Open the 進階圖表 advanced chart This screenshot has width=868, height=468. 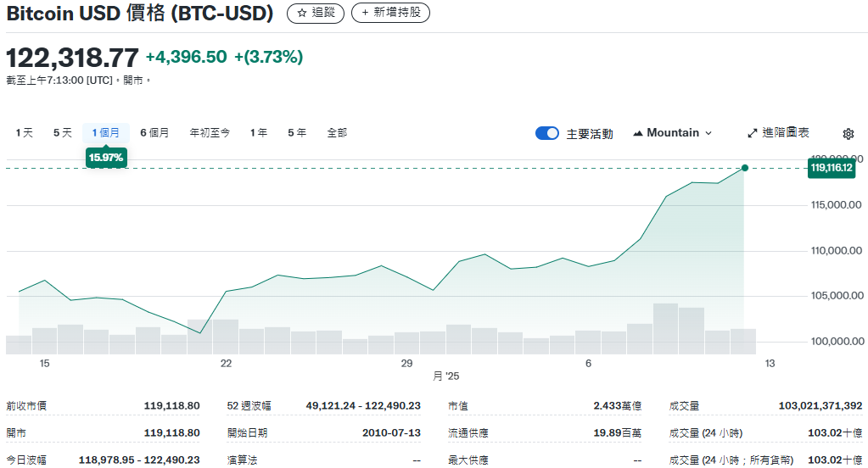point(778,133)
